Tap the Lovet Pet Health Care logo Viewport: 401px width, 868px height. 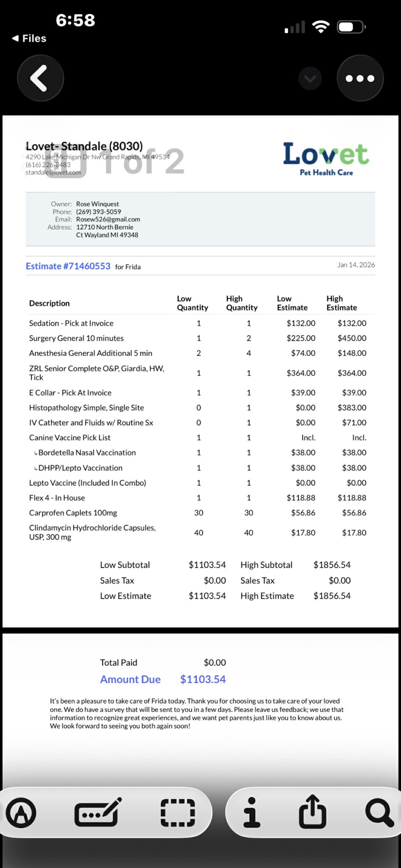[326, 159]
